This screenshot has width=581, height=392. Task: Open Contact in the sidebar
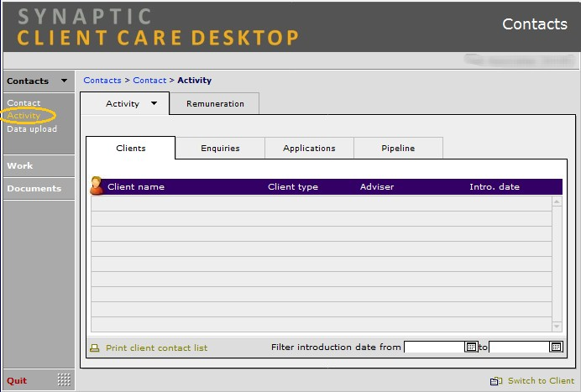(24, 102)
